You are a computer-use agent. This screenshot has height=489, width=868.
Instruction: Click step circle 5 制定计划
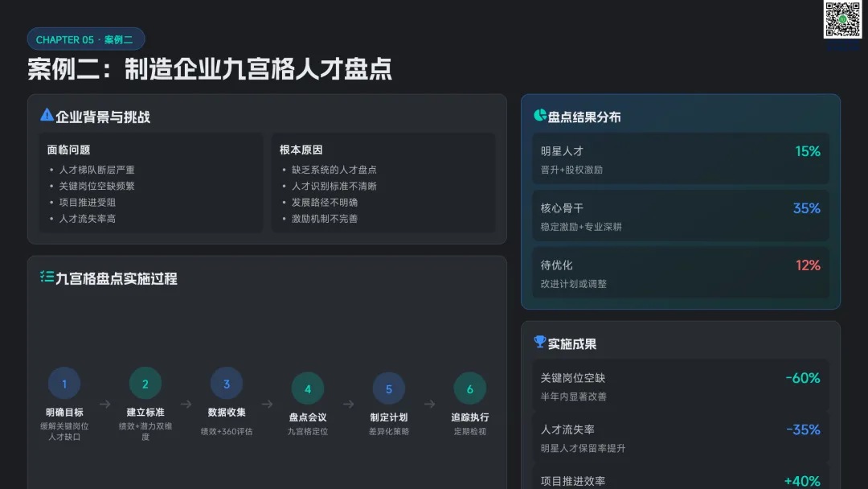click(x=389, y=388)
